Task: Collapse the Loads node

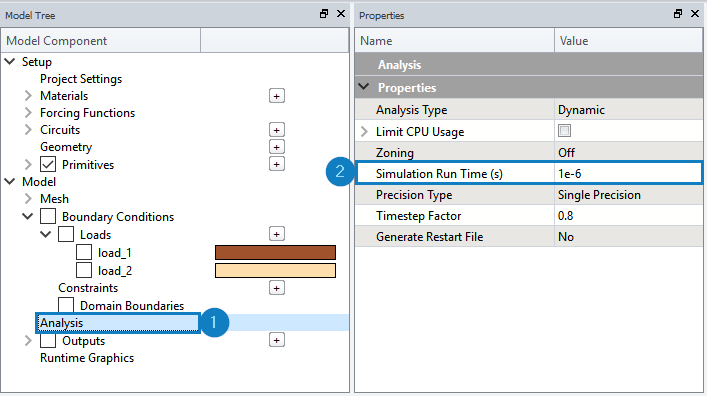Action: [46, 235]
